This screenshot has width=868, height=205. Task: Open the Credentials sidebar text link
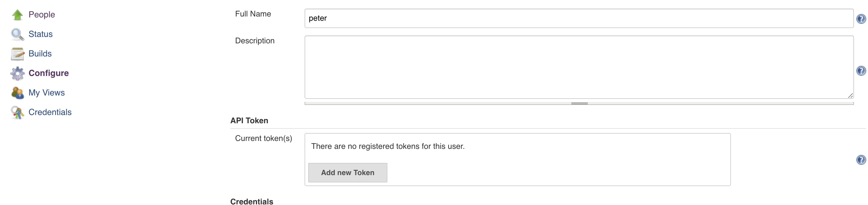pos(50,113)
